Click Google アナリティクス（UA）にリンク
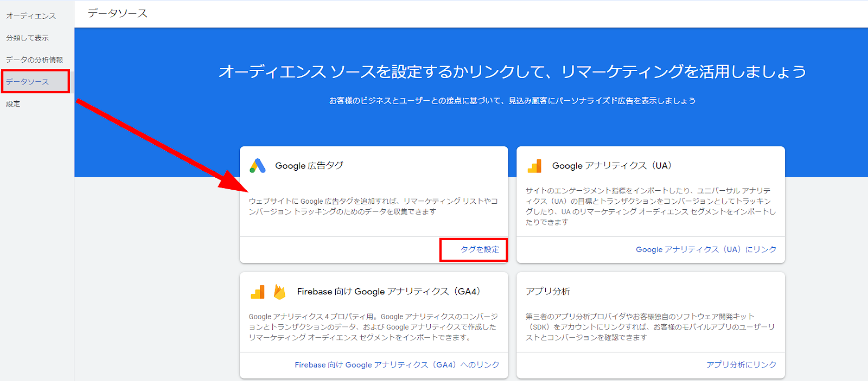 coord(706,249)
